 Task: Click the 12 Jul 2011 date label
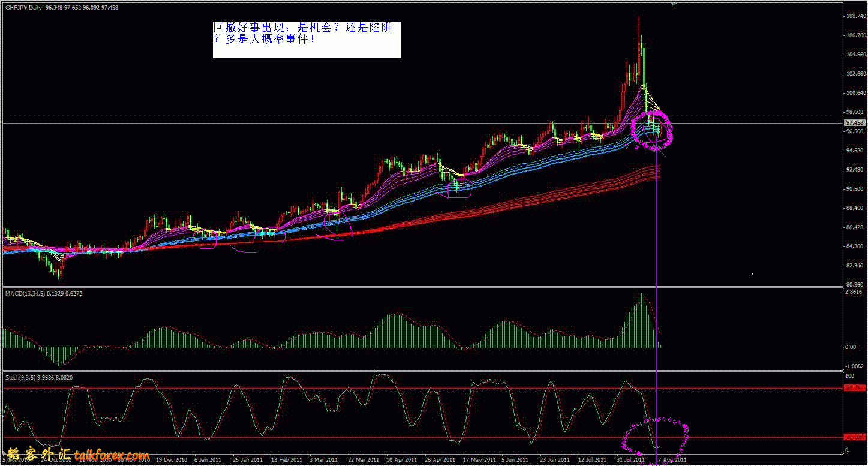click(x=593, y=460)
